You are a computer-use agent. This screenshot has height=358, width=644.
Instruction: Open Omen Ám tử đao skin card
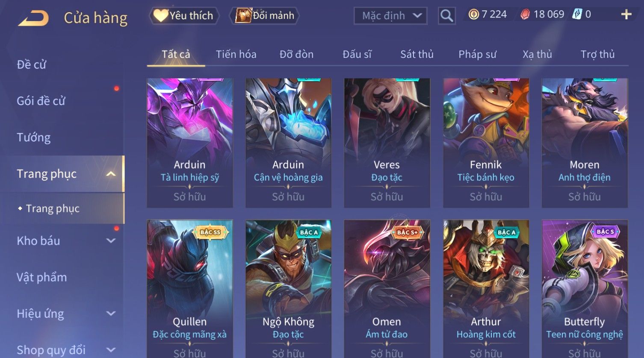coord(387,289)
